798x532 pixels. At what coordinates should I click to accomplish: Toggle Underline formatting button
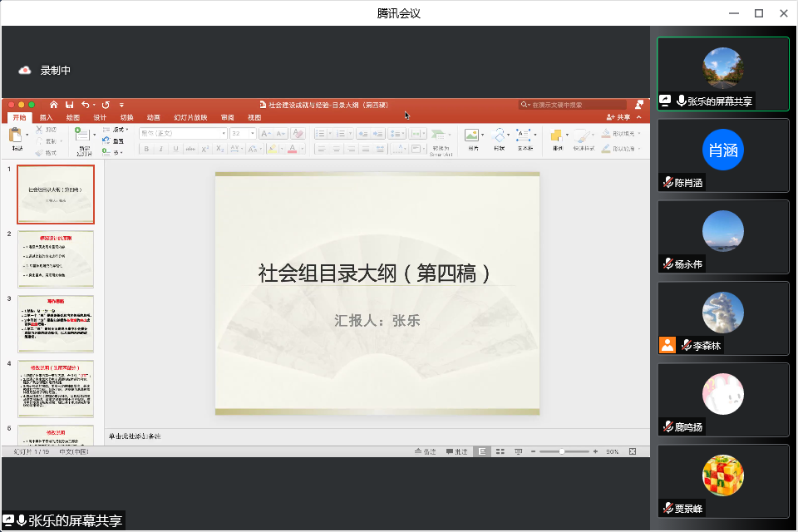pos(175,149)
